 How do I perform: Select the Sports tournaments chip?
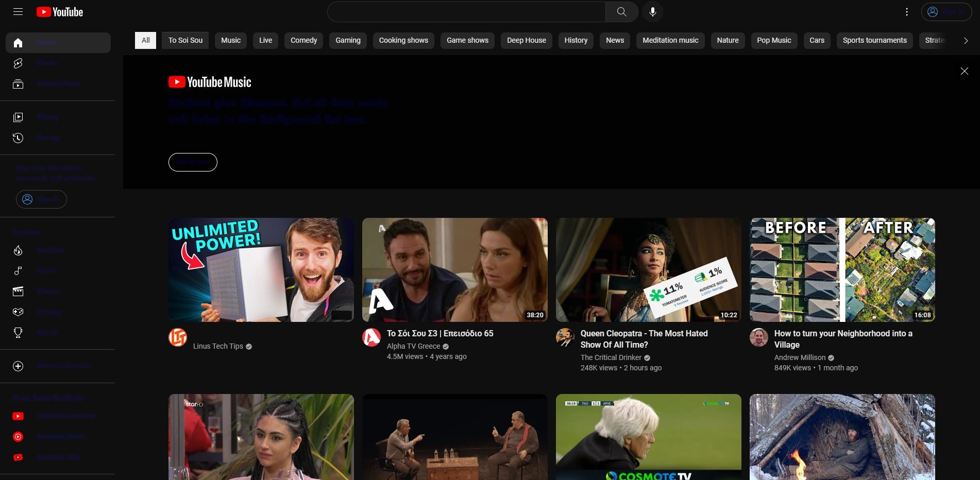(875, 41)
